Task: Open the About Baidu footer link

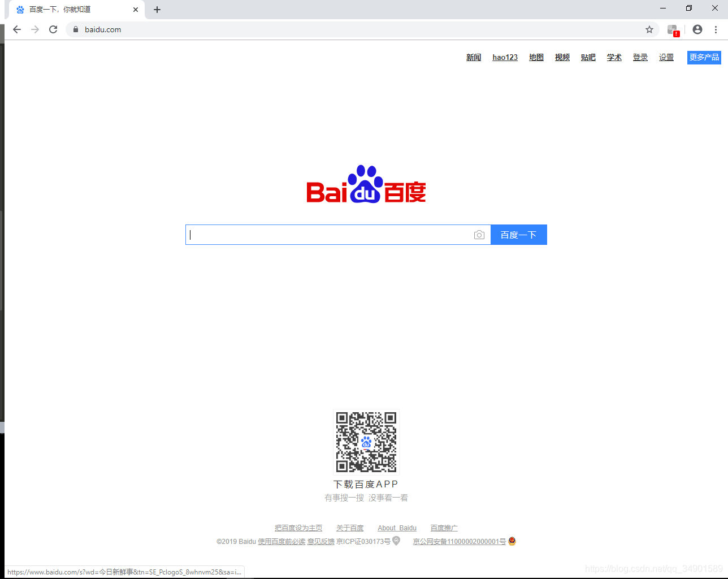Action: [397, 528]
